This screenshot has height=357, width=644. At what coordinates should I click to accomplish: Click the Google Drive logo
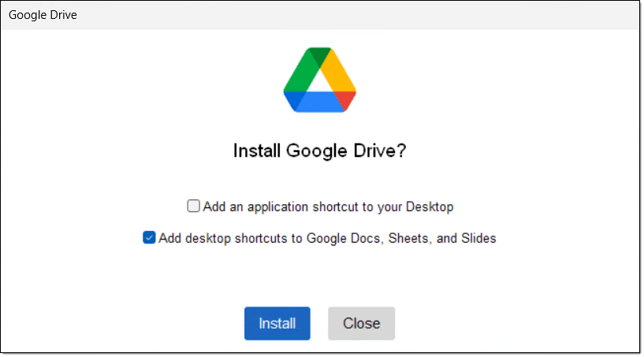319,80
